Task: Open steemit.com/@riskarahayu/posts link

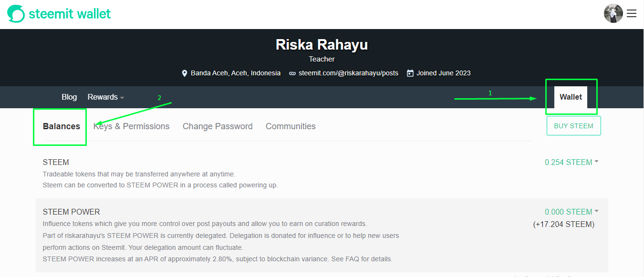Action: click(x=348, y=73)
